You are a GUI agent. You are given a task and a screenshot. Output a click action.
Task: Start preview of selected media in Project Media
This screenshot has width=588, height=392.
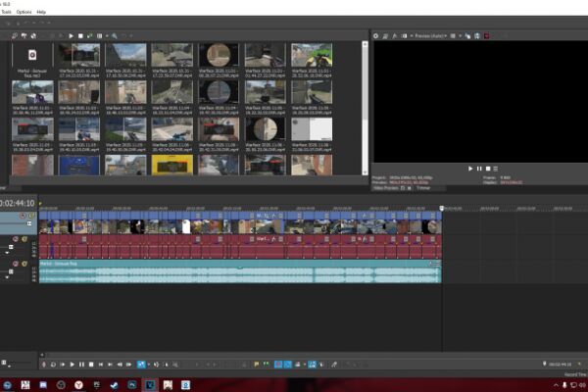(x=71, y=36)
